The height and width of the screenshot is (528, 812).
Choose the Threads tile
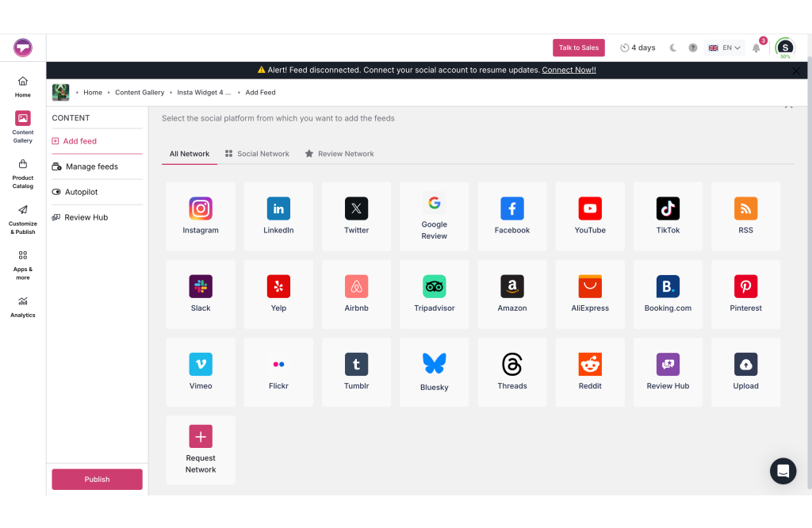[x=512, y=372]
